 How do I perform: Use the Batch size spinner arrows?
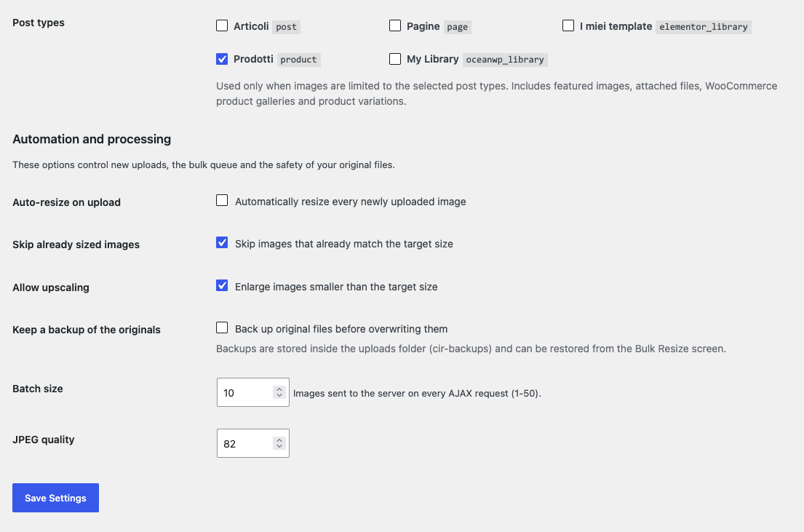pos(279,392)
